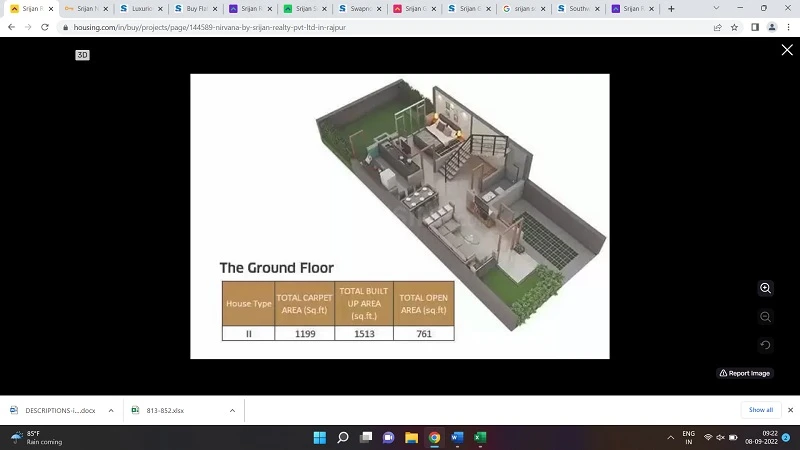Open a new browser tab
800x450 pixels.
point(671,9)
